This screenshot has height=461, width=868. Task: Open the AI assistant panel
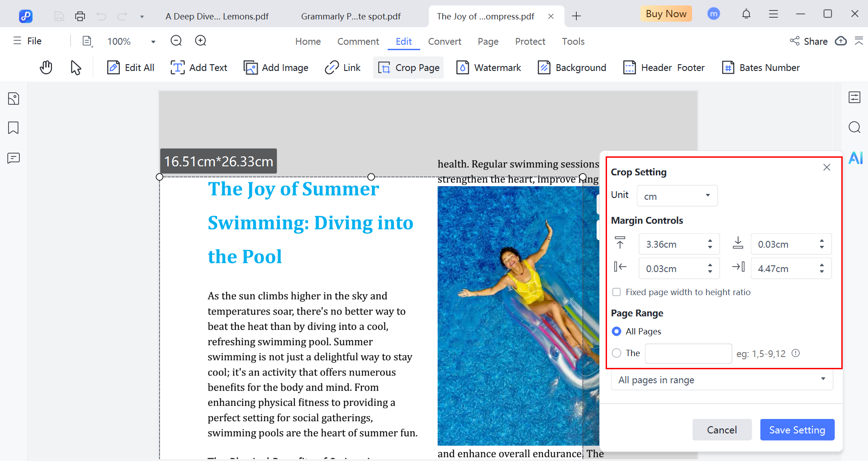(855, 158)
